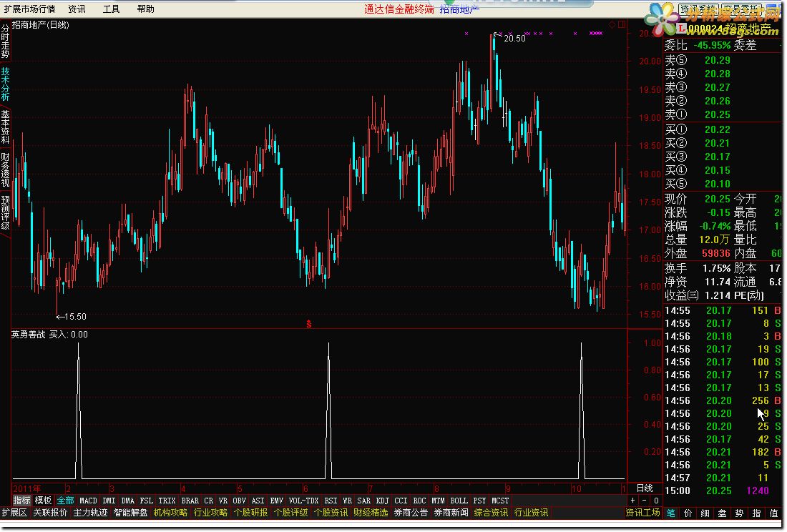This screenshot has height=532, width=787.
Task: Choose the TRIX indicator
Action: (167, 501)
